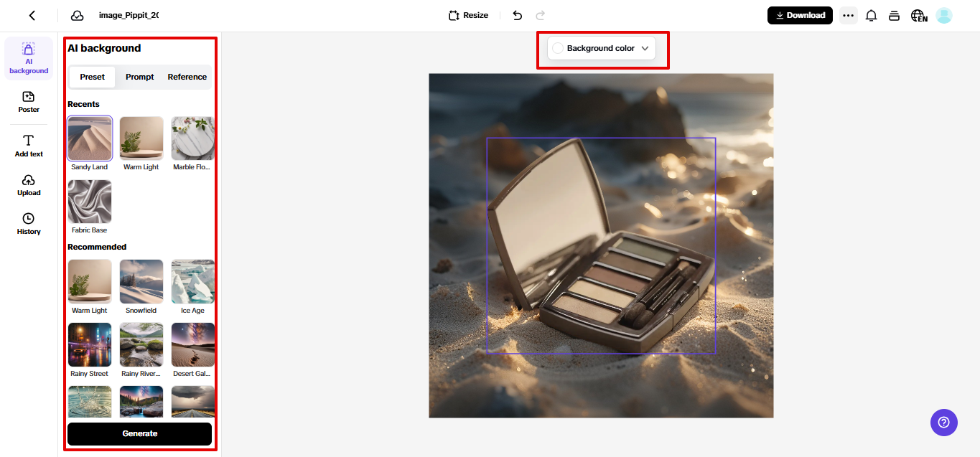
Task: Select the Snowfield preset thumbnail
Action: pos(141,281)
